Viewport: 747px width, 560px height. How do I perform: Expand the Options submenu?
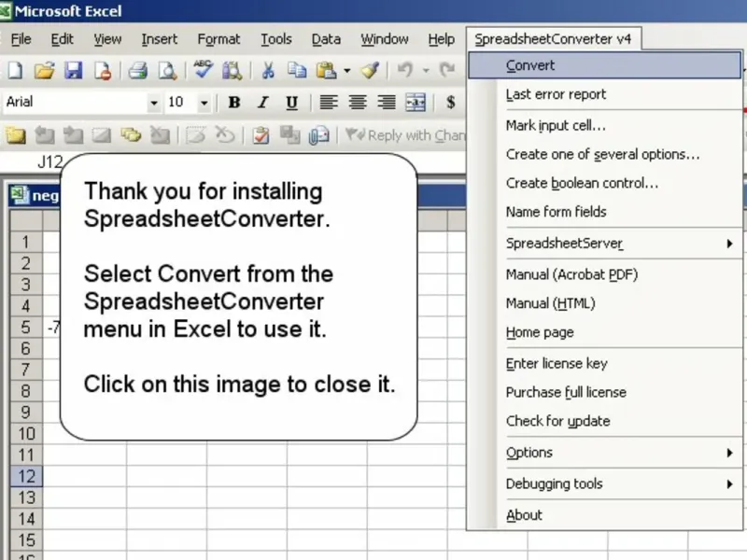tap(604, 453)
